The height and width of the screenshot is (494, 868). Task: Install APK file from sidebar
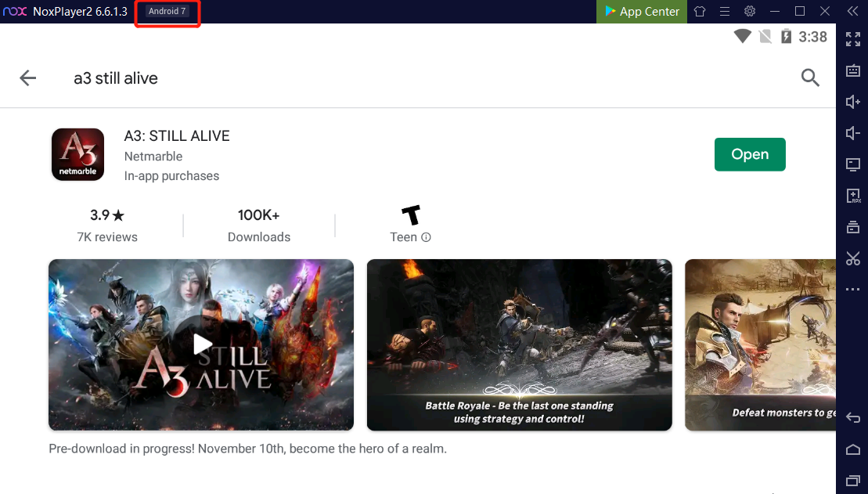[853, 196]
